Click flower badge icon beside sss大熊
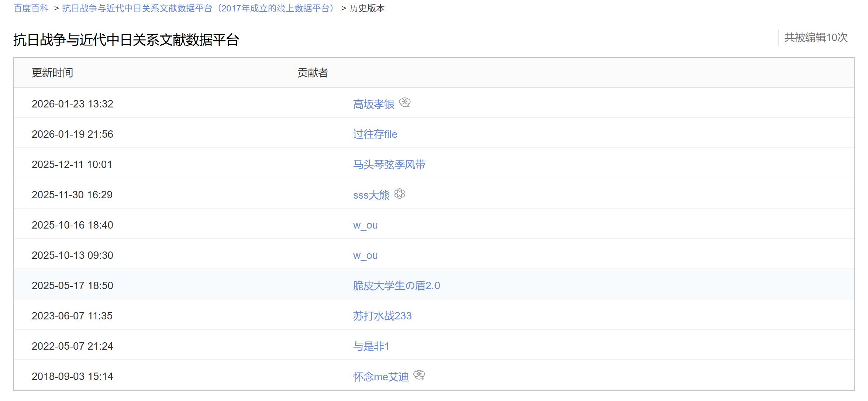Screen dimensions: 868x401 399,193
